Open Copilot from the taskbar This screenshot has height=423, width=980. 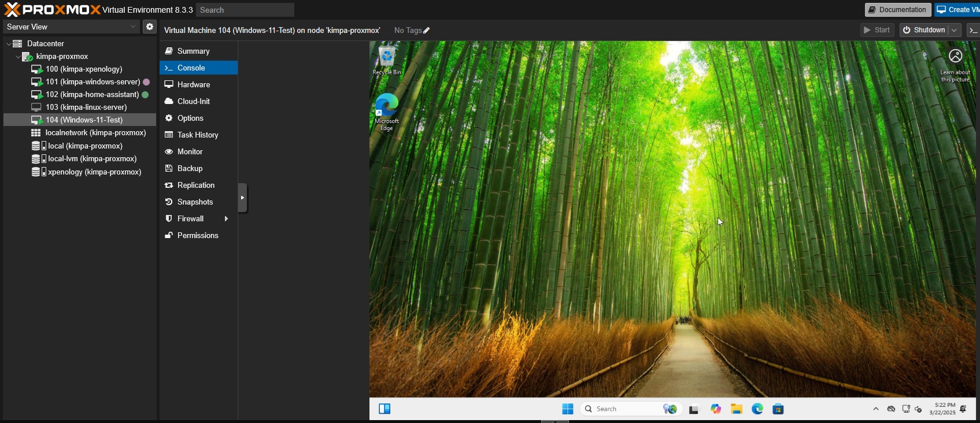716,409
